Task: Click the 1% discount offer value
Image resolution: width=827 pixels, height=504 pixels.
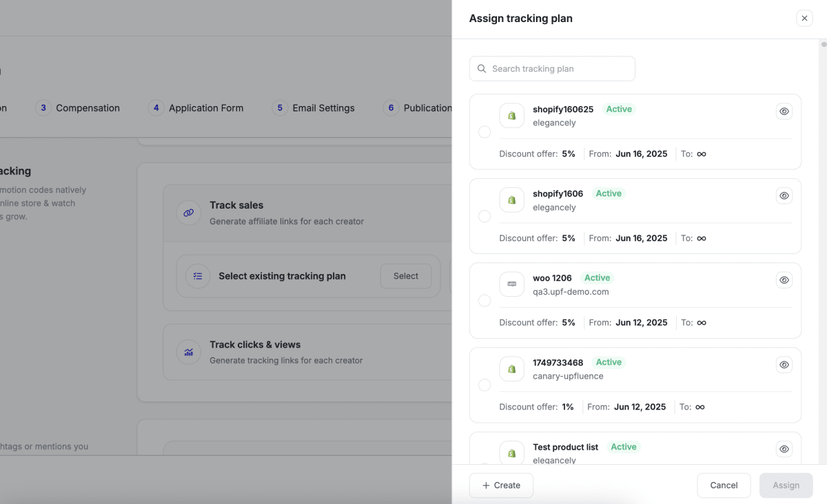Action: 568,407
